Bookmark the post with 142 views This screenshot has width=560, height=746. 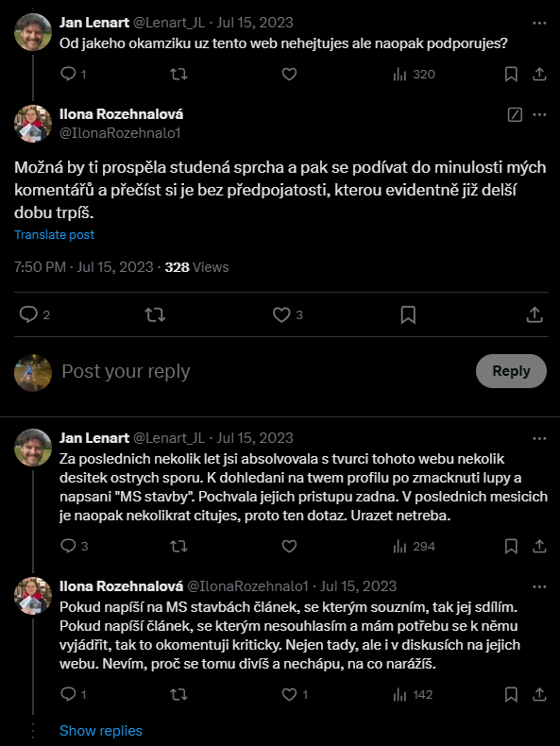511,695
